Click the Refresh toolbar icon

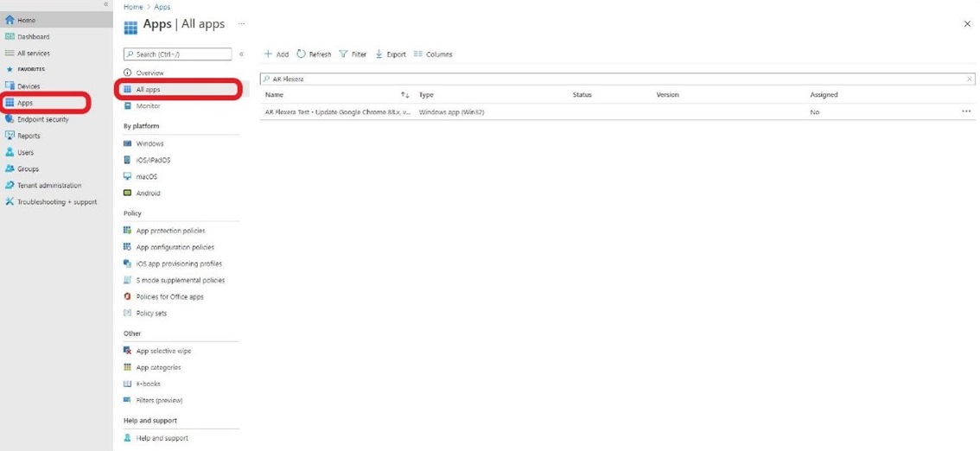[302, 54]
